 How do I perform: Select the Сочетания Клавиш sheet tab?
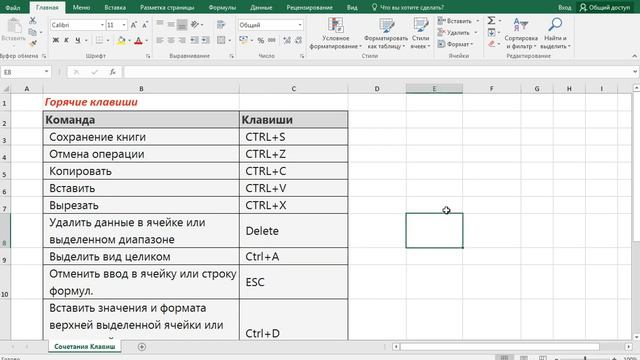pyautogui.click(x=85, y=346)
